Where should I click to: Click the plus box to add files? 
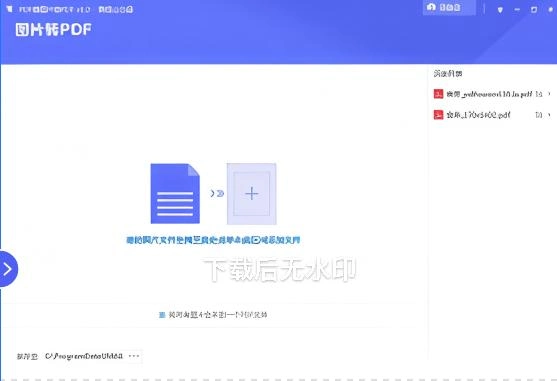pyautogui.click(x=252, y=194)
